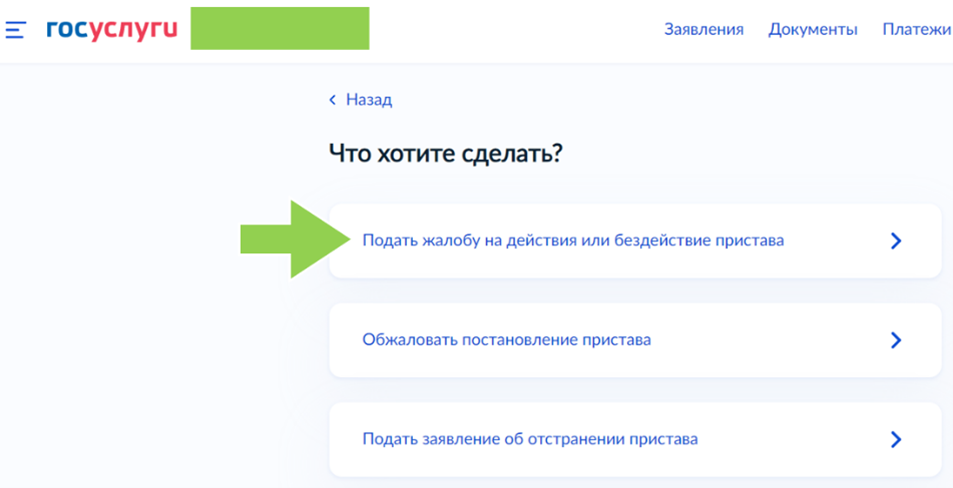
Task: Click chevron on the жалоба на действия row
Action: point(896,241)
